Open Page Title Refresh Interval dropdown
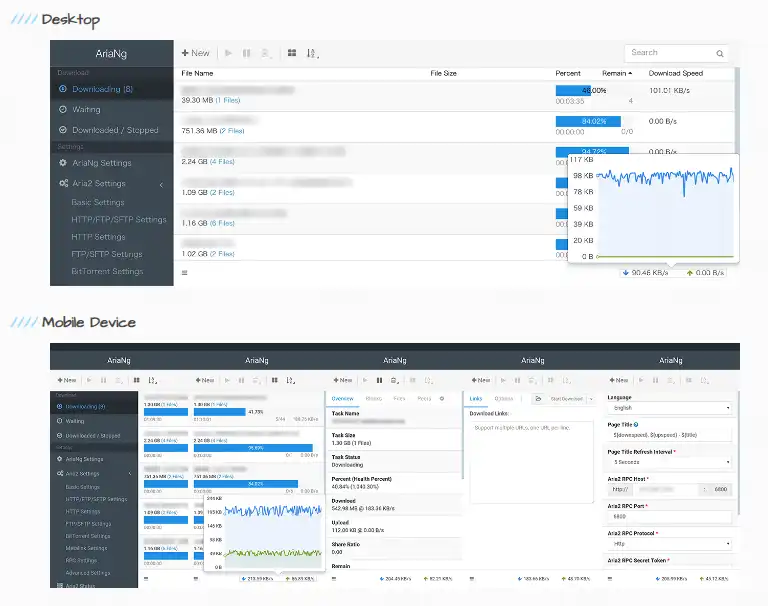This screenshot has height=606, width=768. click(x=670, y=462)
